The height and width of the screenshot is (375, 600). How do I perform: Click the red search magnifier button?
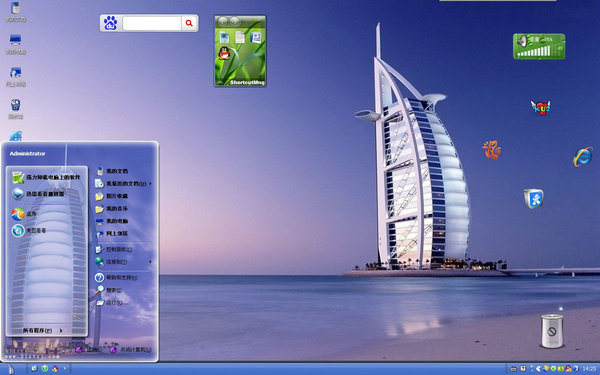click(x=189, y=23)
